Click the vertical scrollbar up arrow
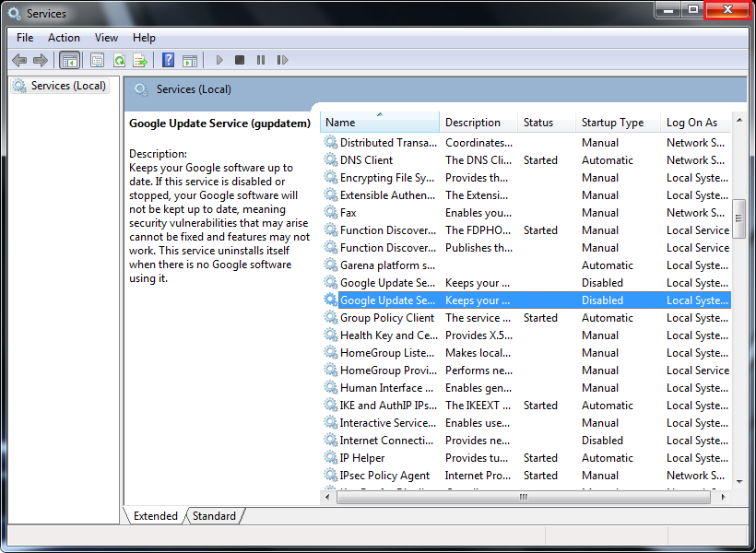Viewport: 756px width, 553px height. click(x=739, y=120)
